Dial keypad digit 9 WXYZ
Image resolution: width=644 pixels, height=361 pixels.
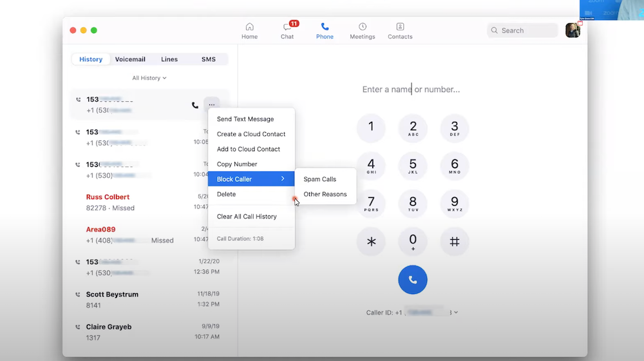click(x=454, y=204)
